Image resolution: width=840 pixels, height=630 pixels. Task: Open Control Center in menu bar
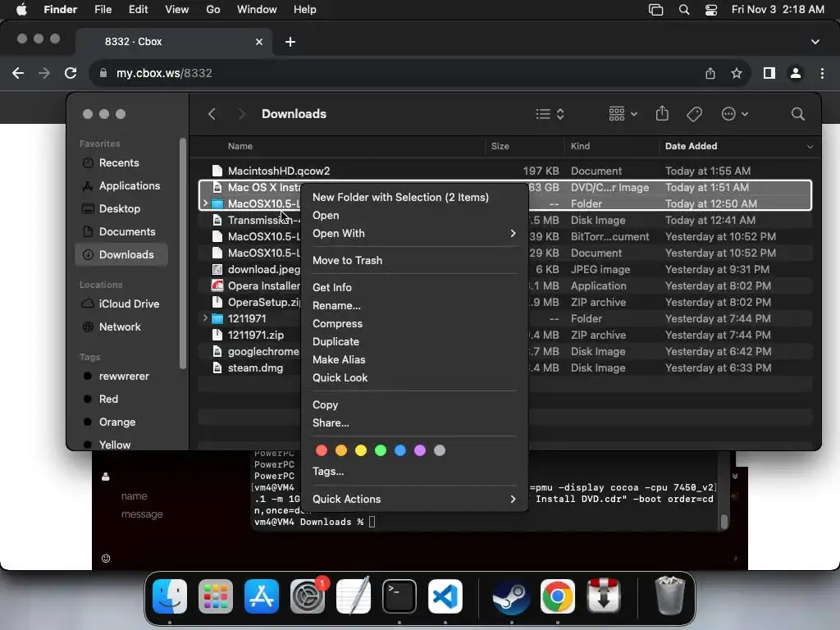tap(711, 10)
